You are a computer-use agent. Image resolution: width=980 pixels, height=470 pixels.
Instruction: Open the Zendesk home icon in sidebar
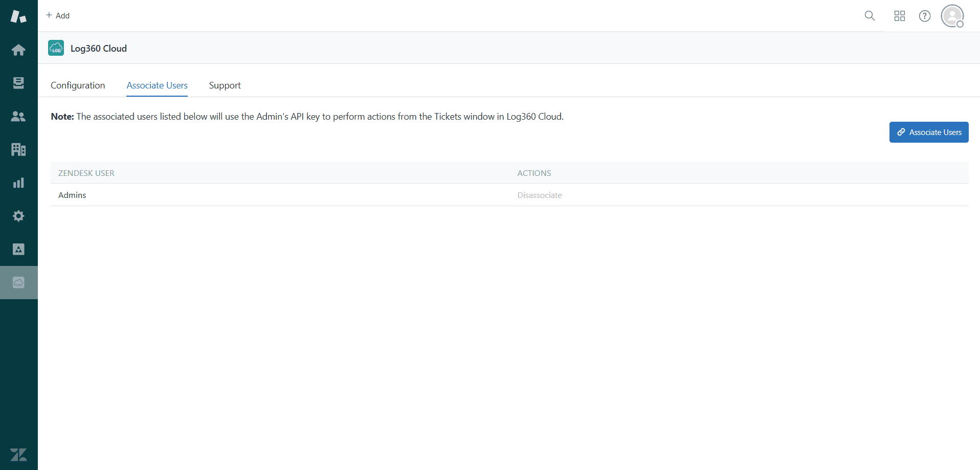18,50
